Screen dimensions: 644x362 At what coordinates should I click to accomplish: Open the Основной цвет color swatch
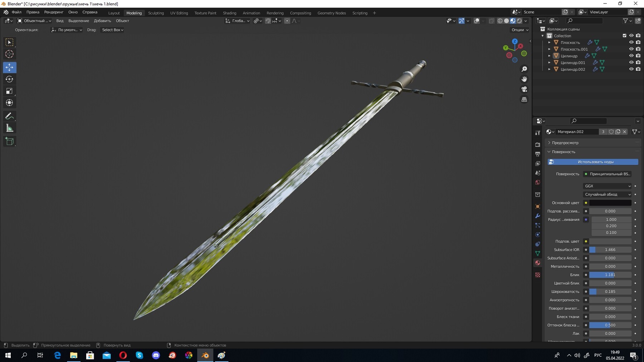tap(610, 203)
